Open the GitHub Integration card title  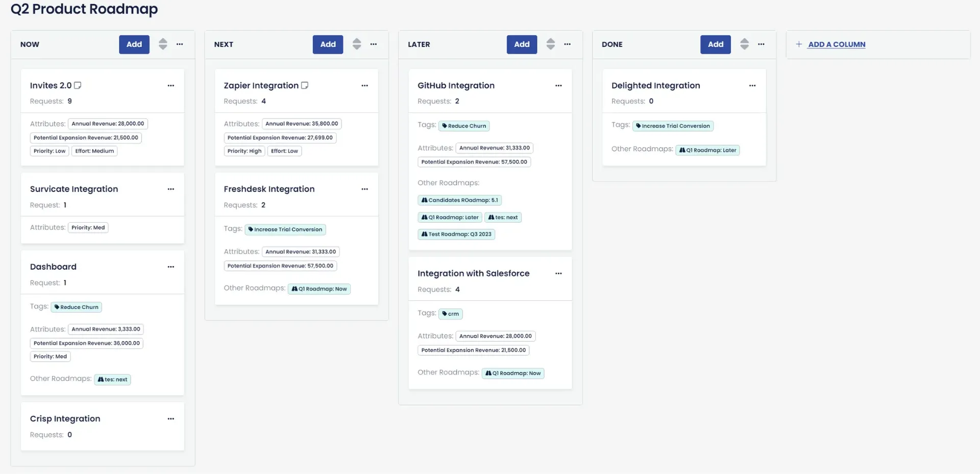[456, 86]
